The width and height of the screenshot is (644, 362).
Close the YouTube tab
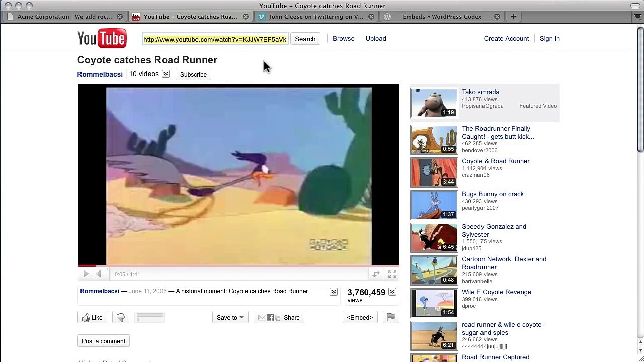246,17
